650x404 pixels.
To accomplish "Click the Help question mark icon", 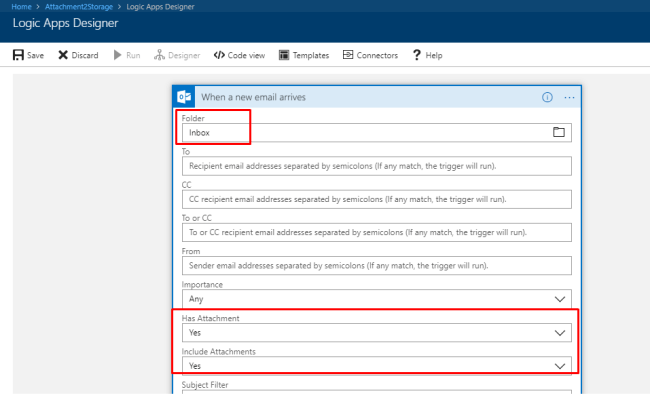I will pyautogui.click(x=417, y=55).
